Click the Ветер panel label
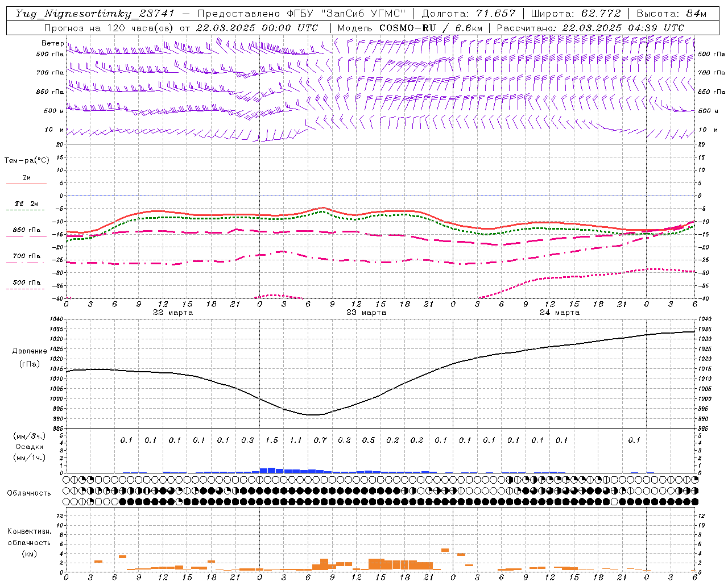This screenshot has width=728, height=582. point(53,43)
